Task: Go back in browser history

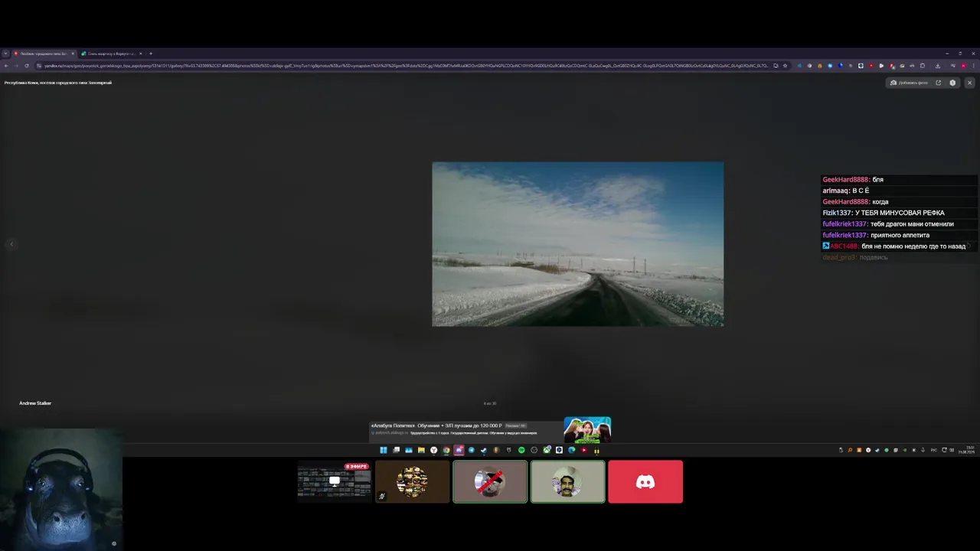Action: 6,66
